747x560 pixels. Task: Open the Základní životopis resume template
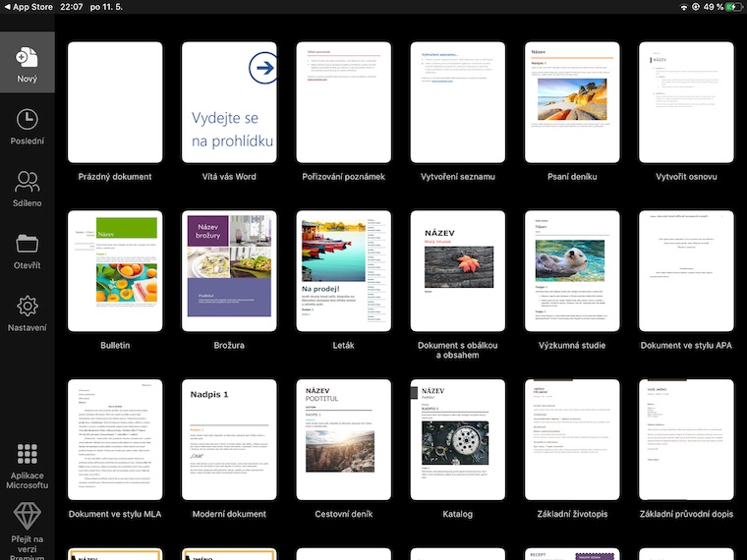click(572, 439)
